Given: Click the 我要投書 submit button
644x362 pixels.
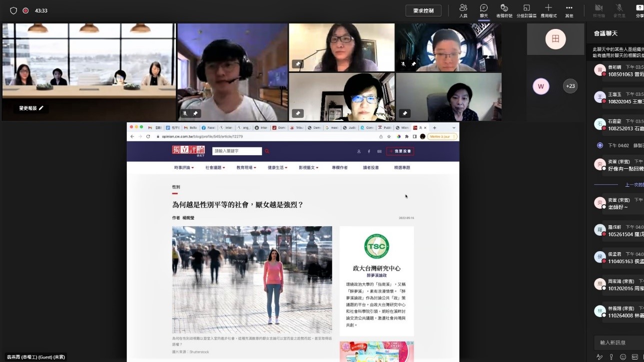Looking at the screenshot, I should (x=400, y=151).
